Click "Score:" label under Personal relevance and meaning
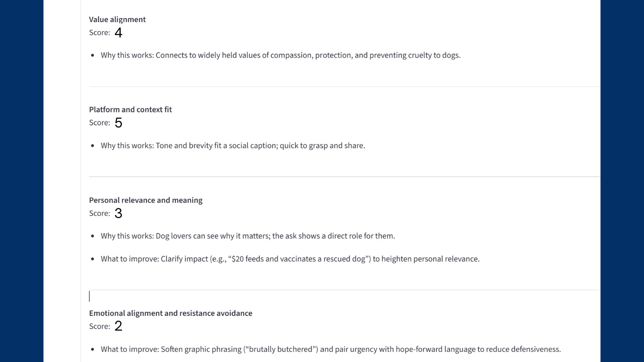The width and height of the screenshot is (644, 362). 99,213
